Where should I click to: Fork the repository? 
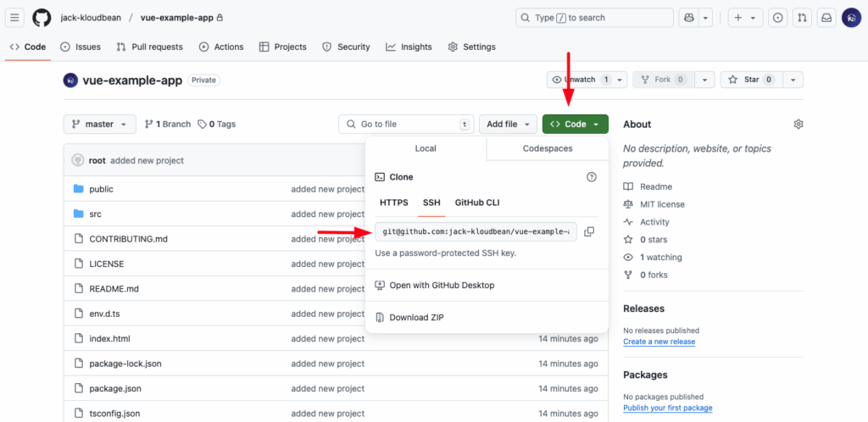point(664,80)
